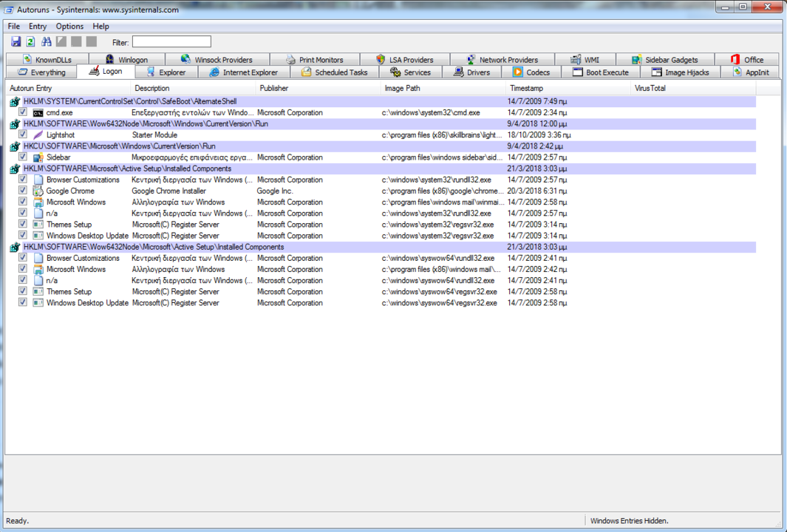The width and height of the screenshot is (787, 532).
Task: Click the Google Chrome entry icon
Action: coord(38,191)
